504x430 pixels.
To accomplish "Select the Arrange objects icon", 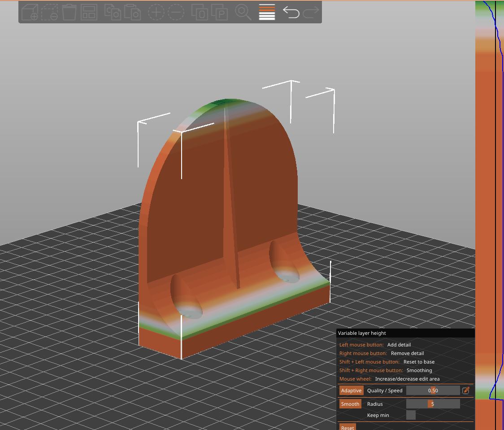I will point(90,12).
